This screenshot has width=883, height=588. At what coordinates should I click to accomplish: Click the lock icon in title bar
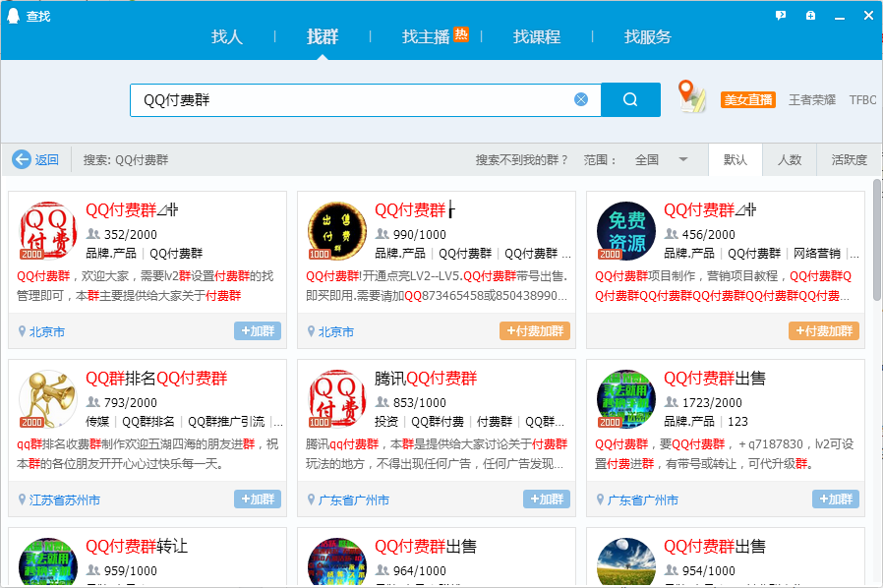click(x=810, y=16)
